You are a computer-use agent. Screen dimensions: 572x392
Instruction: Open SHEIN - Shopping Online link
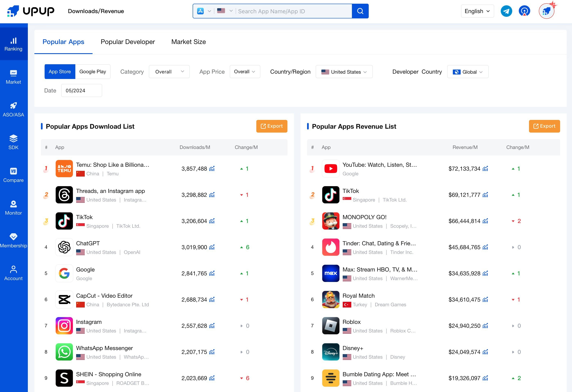coord(109,374)
